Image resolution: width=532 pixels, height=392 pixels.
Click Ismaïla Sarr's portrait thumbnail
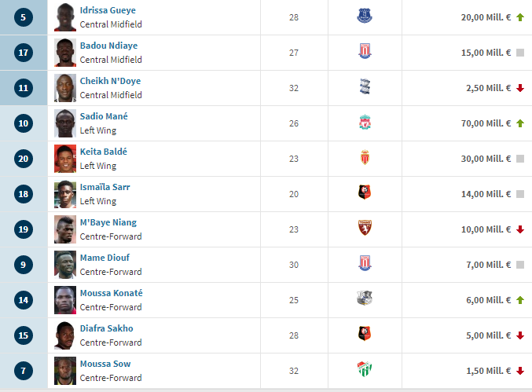point(65,194)
